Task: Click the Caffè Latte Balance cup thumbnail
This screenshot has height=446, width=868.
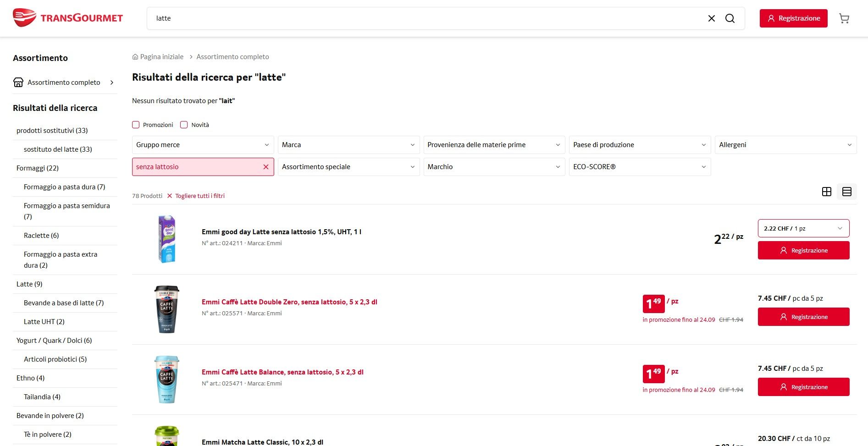Action: click(167, 380)
